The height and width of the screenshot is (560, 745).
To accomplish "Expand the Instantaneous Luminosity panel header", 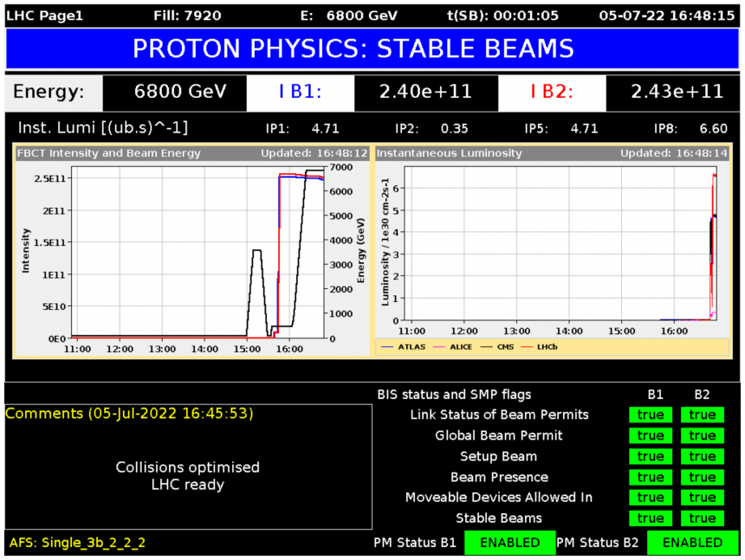I will (x=450, y=153).
